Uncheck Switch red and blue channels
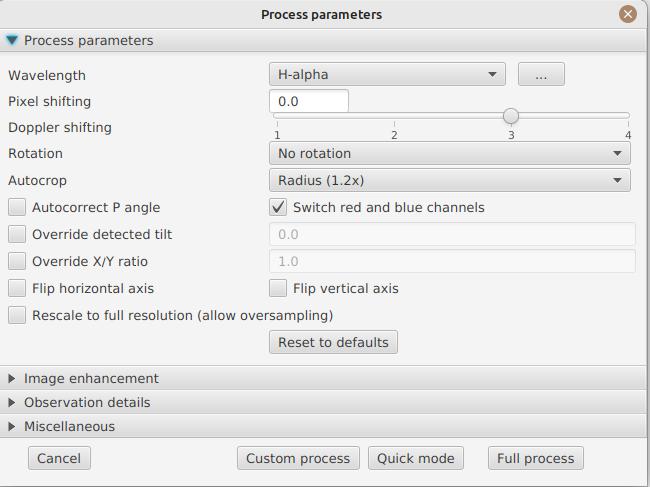This screenshot has height=487, width=650. pyautogui.click(x=278, y=208)
